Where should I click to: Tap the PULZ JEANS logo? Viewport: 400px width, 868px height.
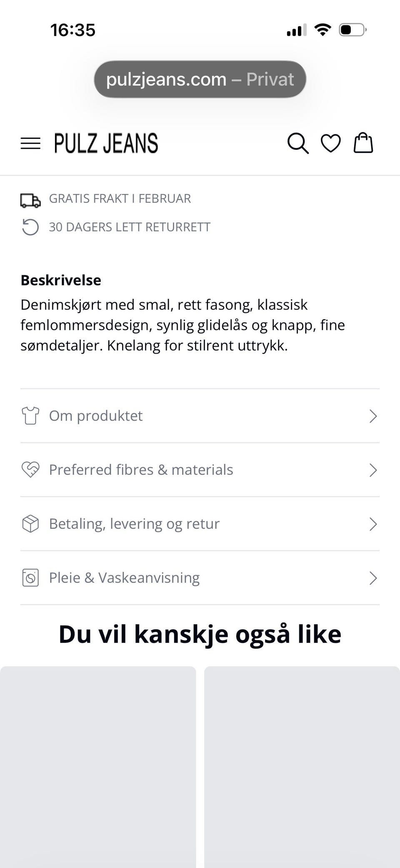pos(106,143)
